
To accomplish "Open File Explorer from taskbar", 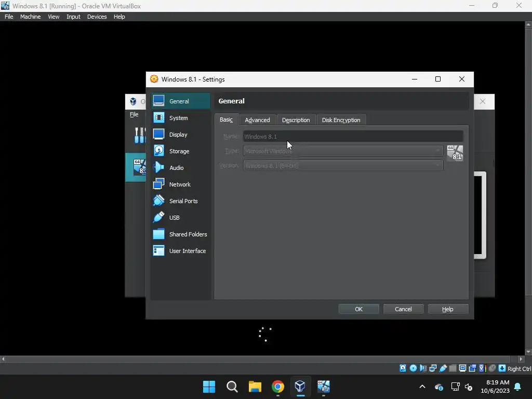I will pyautogui.click(x=255, y=387).
